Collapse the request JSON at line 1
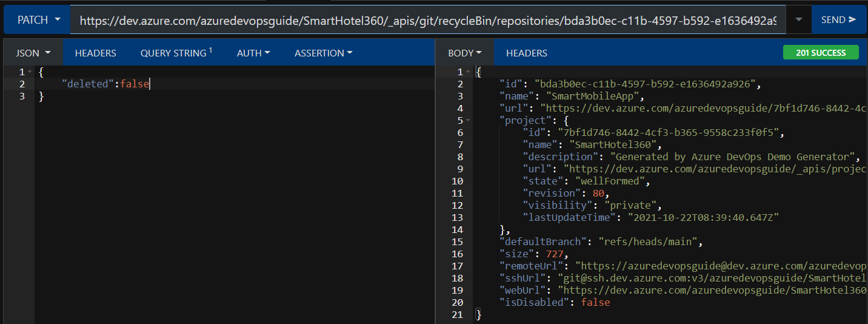 [x=30, y=72]
